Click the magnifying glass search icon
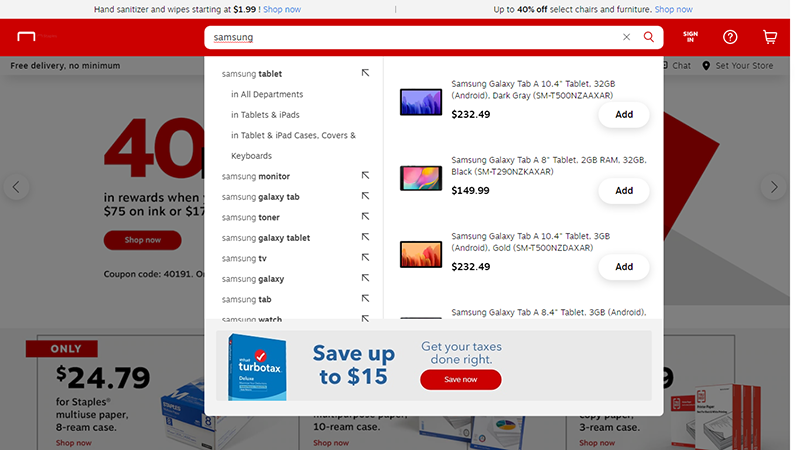800x450 pixels. [649, 37]
